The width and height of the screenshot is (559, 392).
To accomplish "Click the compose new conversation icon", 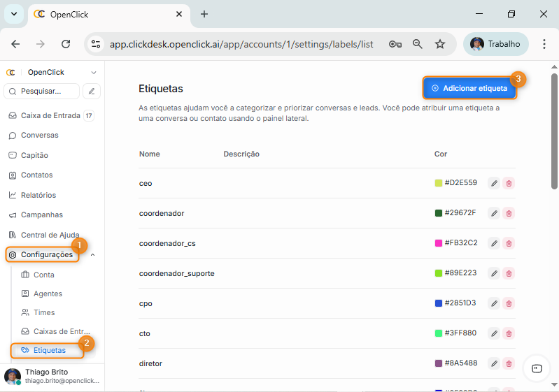I will [x=92, y=91].
